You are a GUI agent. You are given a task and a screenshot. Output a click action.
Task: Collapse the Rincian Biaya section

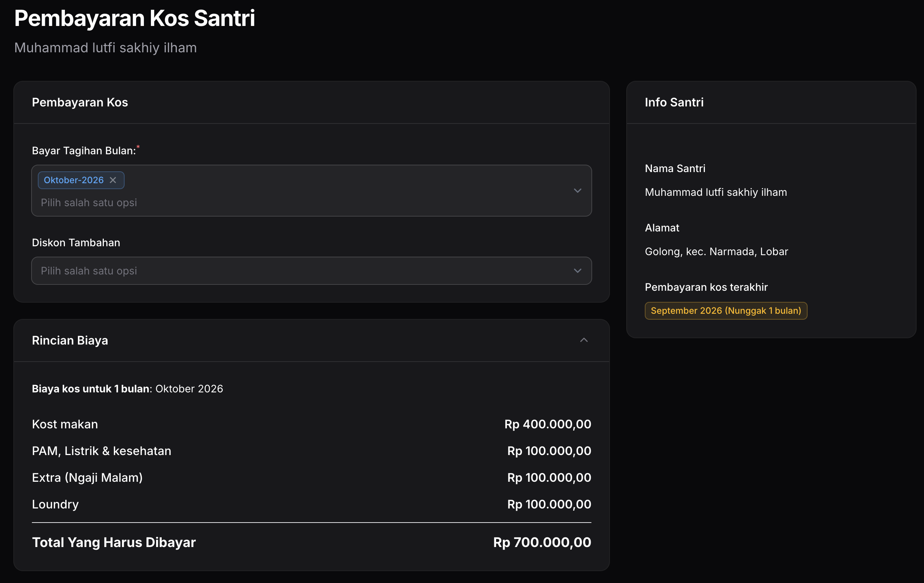click(584, 340)
